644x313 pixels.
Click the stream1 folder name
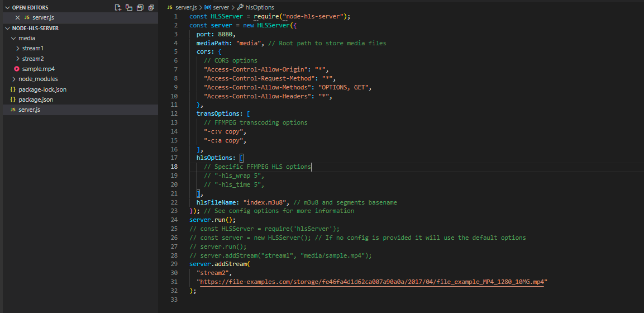[x=33, y=48]
